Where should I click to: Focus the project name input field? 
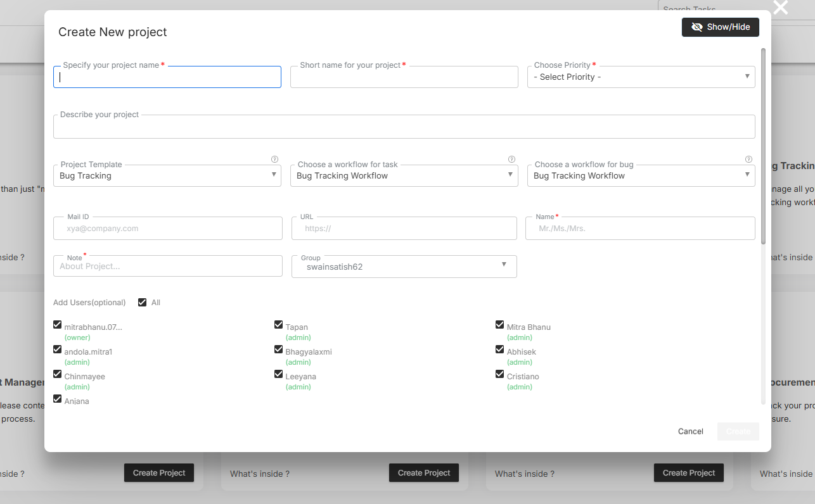coord(167,77)
